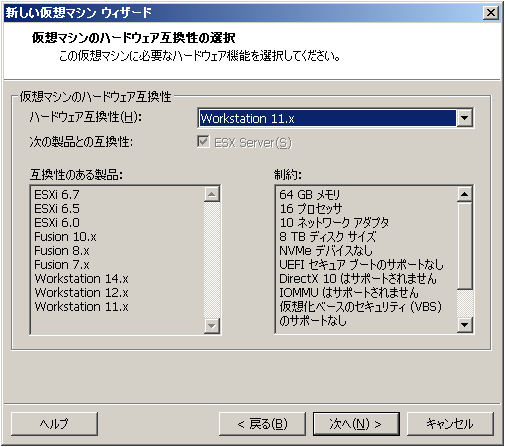Select Workstation 14.x in products list
Viewport: 505px width, 447px height.
point(82,278)
